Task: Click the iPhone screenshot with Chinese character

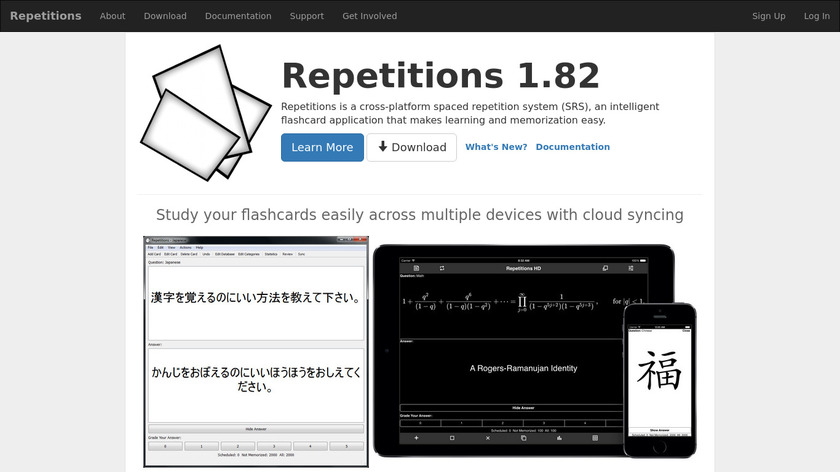Action: tap(659, 380)
